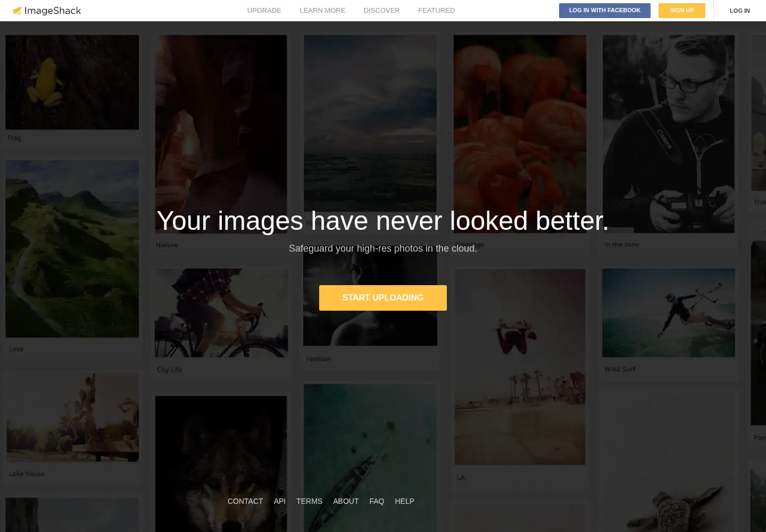
Task: Go to the Discover section
Action: pos(381,11)
